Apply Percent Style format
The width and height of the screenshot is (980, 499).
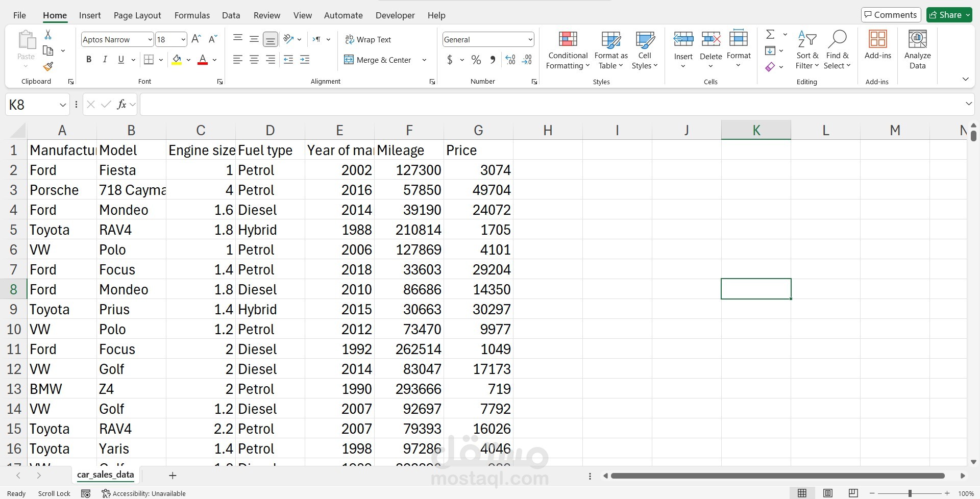point(476,60)
